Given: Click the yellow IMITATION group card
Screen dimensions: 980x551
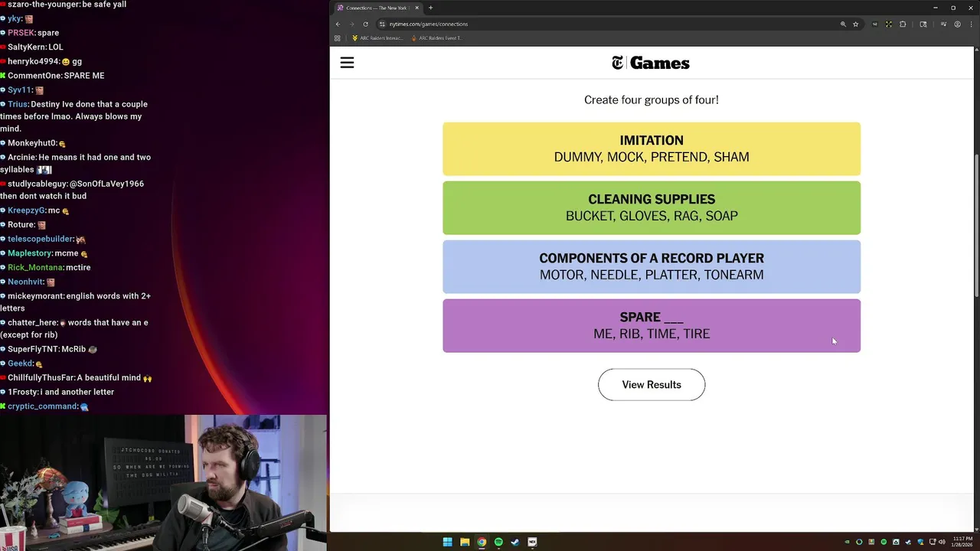Looking at the screenshot, I should click(x=652, y=148).
